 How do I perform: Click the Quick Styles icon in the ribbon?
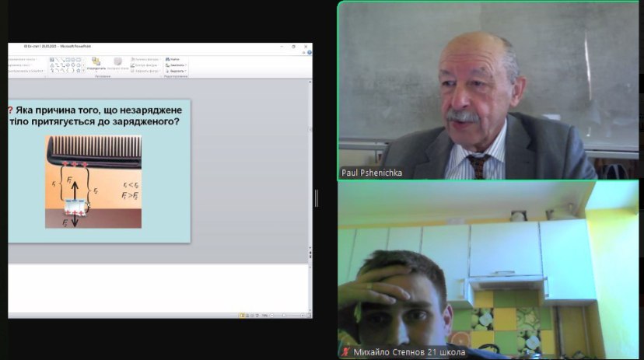coord(117,62)
